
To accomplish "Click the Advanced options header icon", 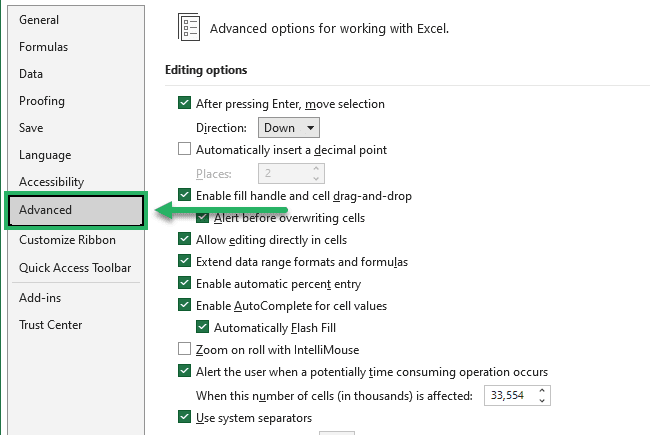I will (189, 27).
